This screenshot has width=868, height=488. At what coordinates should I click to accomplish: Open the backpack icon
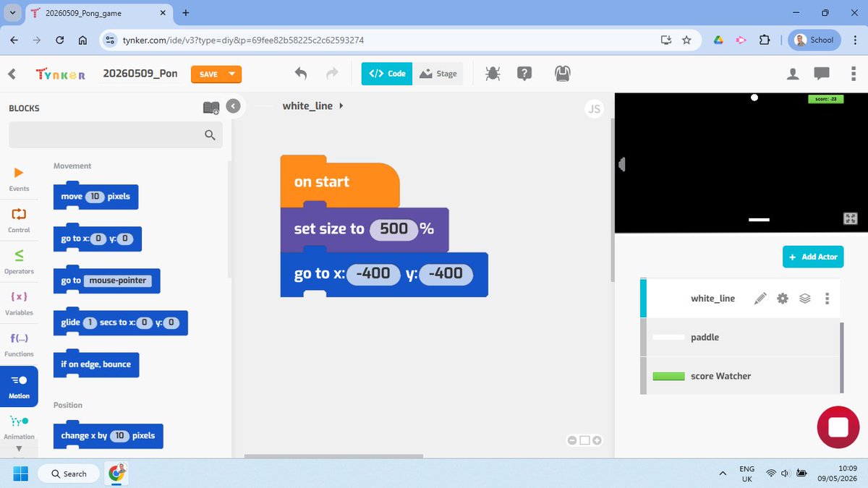(563, 73)
